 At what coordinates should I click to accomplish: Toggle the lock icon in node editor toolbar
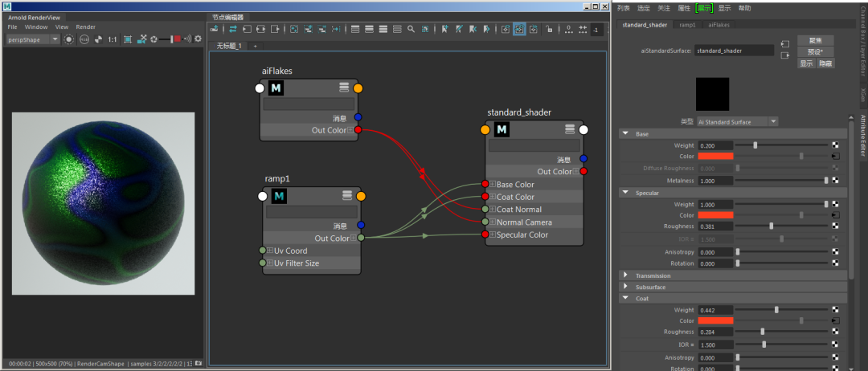coord(549,29)
